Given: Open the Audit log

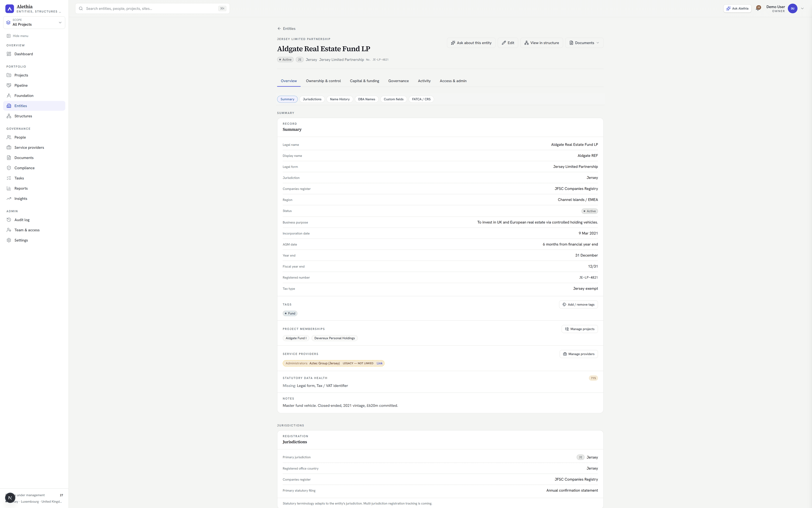Looking at the screenshot, I should 34,220.
